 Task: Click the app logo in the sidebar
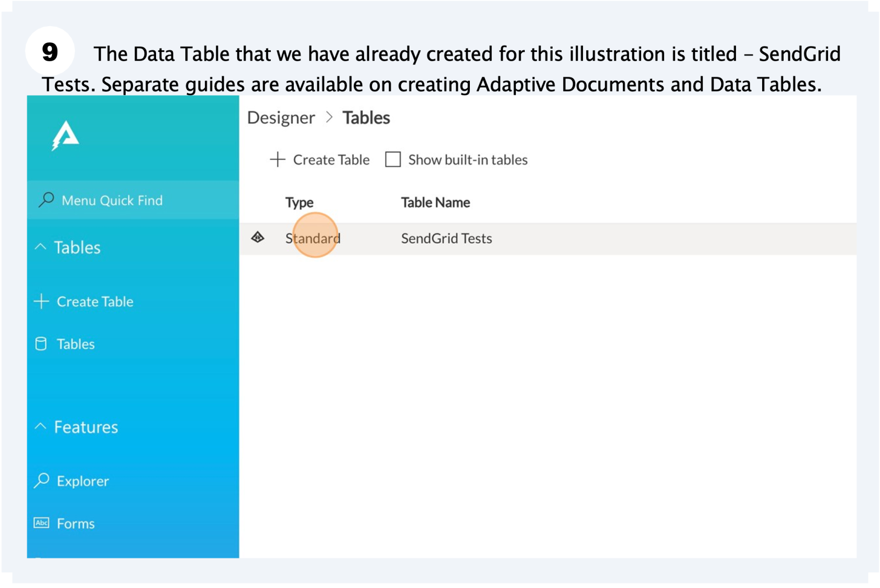coord(65,135)
